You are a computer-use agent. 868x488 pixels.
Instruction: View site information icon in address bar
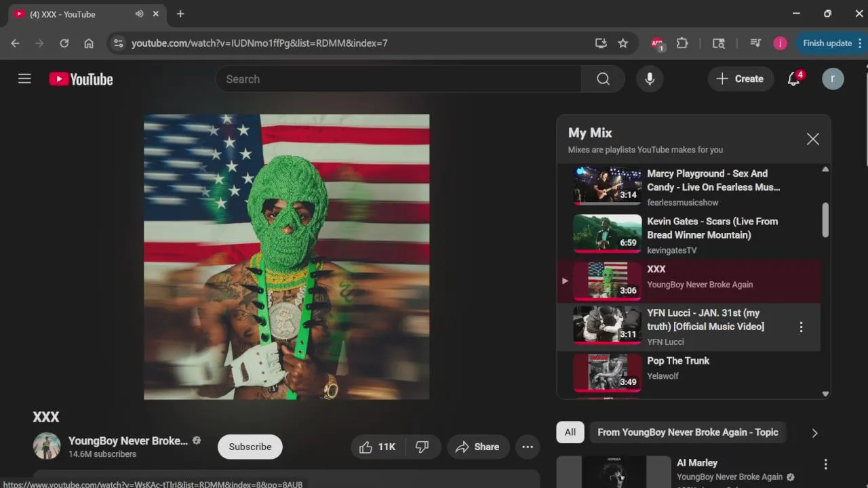[x=118, y=43]
